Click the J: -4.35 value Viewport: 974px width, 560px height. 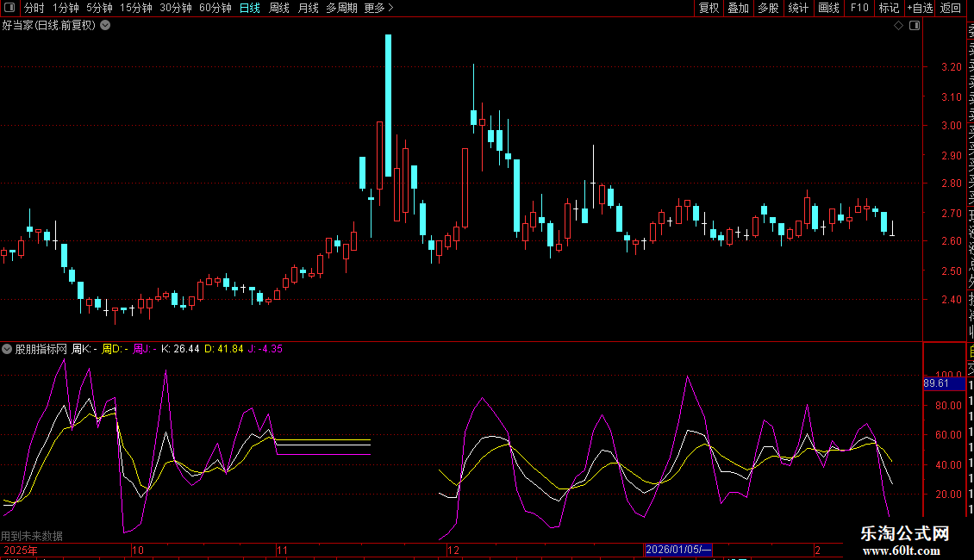265,349
